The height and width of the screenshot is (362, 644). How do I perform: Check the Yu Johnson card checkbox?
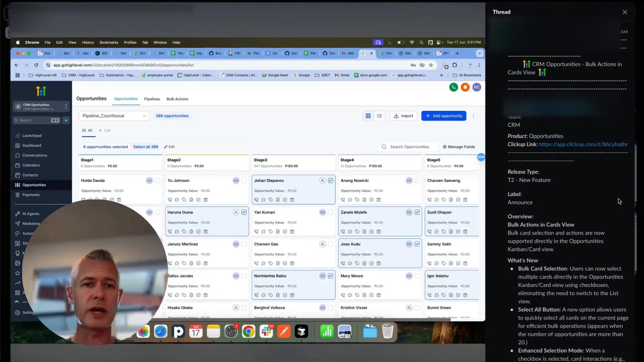pos(244,181)
